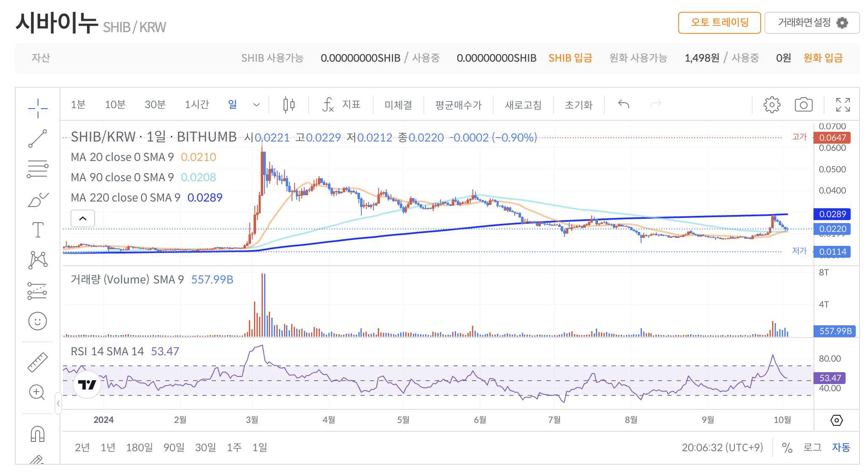Select the 180일 date range
This screenshot has height=474, width=868.
(x=139, y=447)
